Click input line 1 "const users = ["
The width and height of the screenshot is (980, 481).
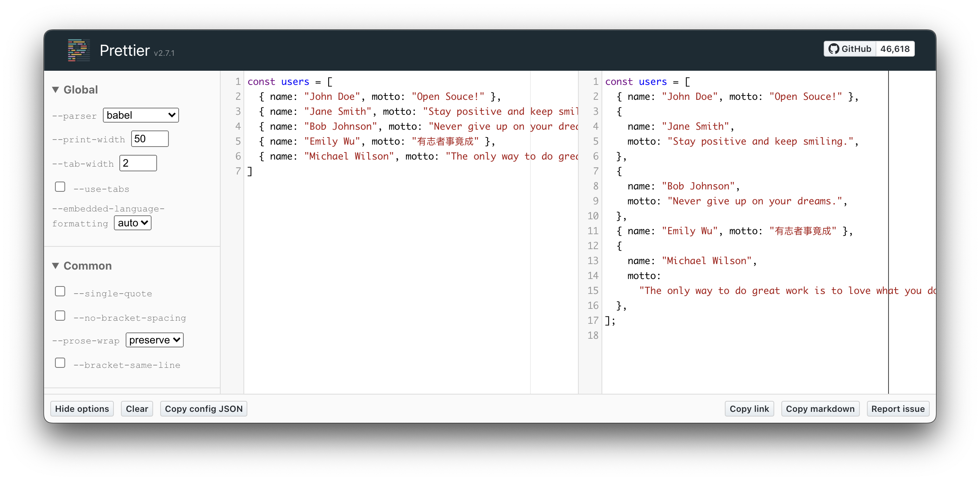tap(290, 82)
